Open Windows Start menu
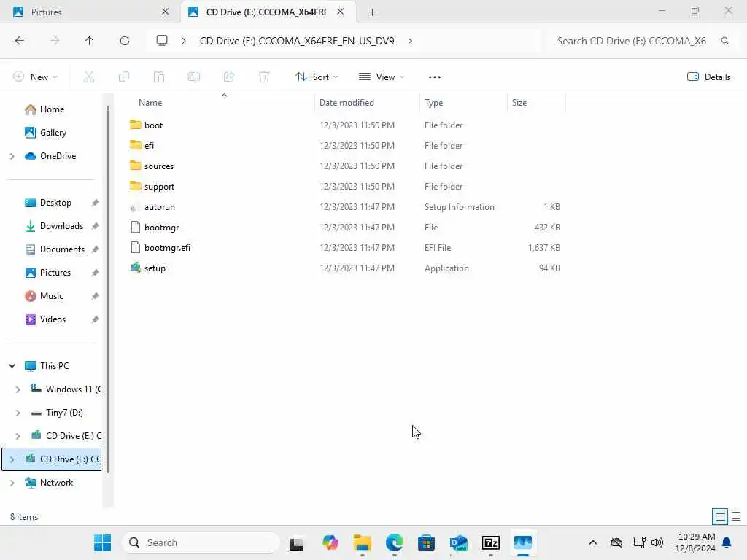 click(102, 542)
